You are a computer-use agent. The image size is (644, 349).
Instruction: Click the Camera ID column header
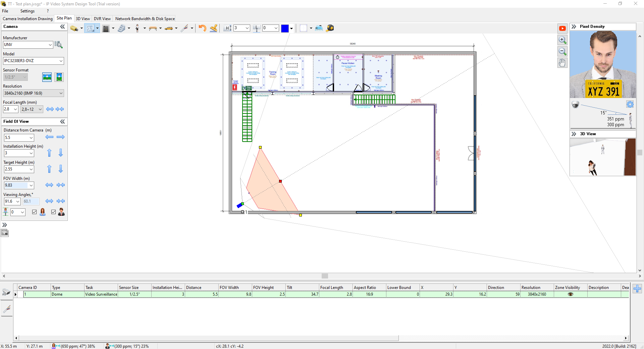coord(34,288)
